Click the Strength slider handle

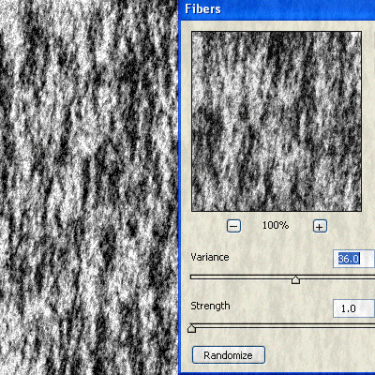191,328
